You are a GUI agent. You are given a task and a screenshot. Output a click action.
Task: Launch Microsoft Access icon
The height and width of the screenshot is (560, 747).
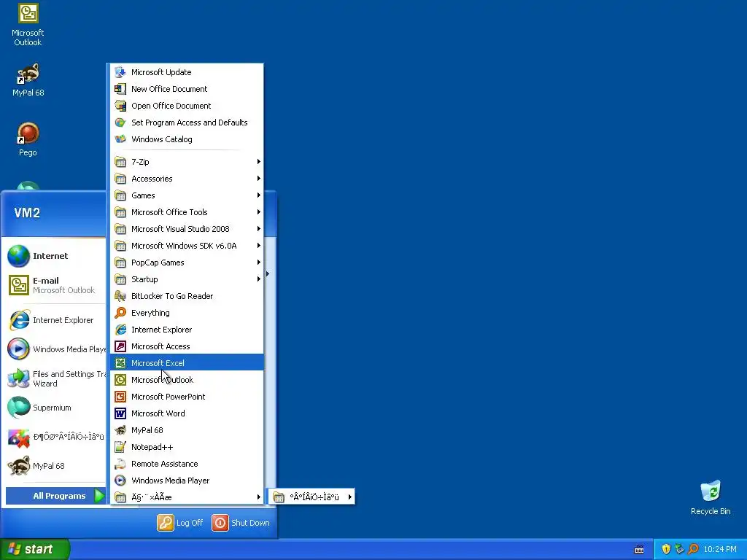click(x=120, y=346)
